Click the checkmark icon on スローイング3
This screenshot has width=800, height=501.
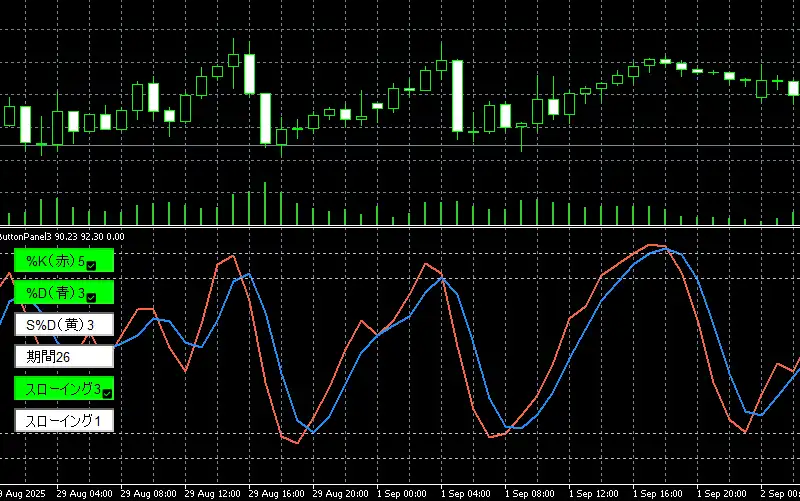(x=107, y=393)
